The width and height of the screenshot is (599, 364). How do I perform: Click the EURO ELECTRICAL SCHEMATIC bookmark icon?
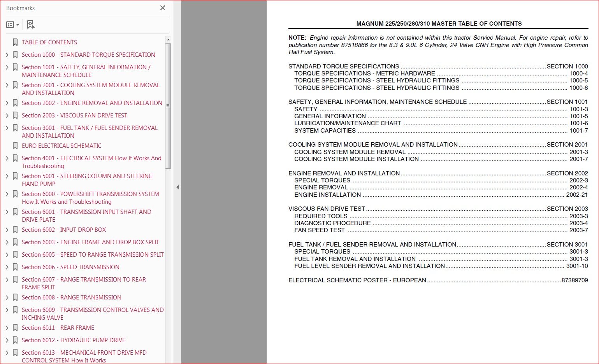(x=15, y=146)
